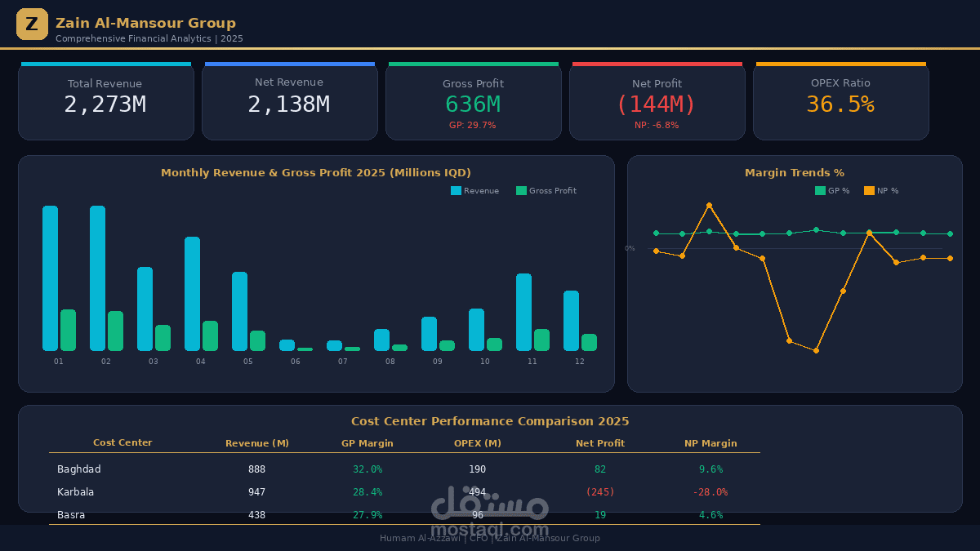Click the tallest revenue bar for month 01
980x551 pixels.
click(51, 278)
